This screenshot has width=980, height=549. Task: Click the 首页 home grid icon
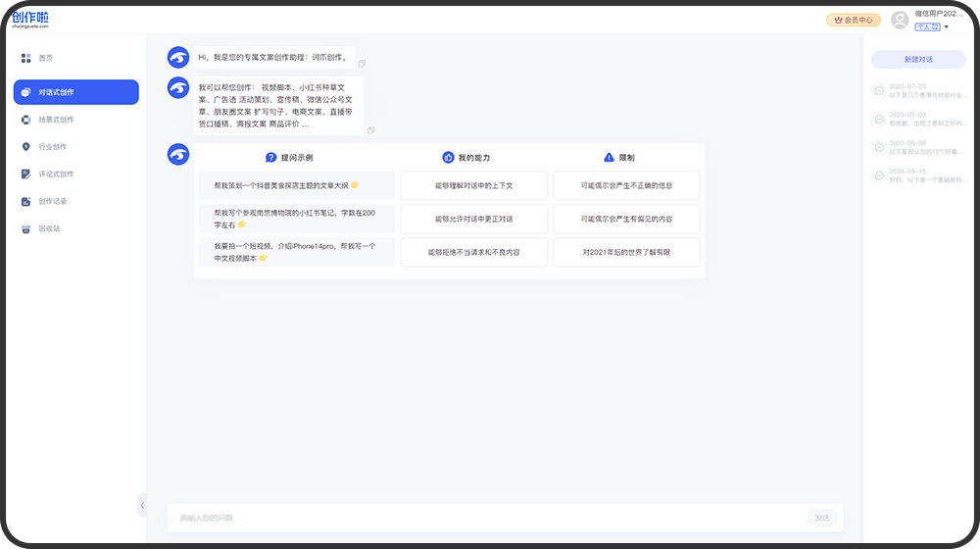point(26,59)
